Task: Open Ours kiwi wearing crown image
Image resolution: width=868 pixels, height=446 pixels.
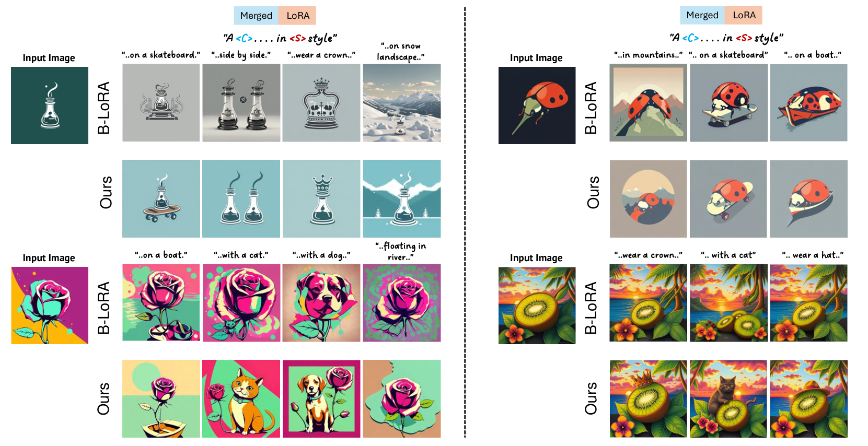Action: tap(649, 398)
